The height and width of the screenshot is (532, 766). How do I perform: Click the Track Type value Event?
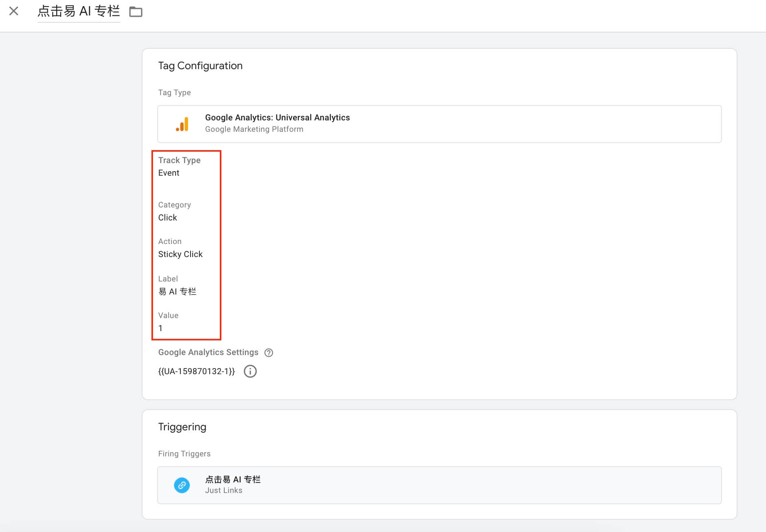click(169, 173)
